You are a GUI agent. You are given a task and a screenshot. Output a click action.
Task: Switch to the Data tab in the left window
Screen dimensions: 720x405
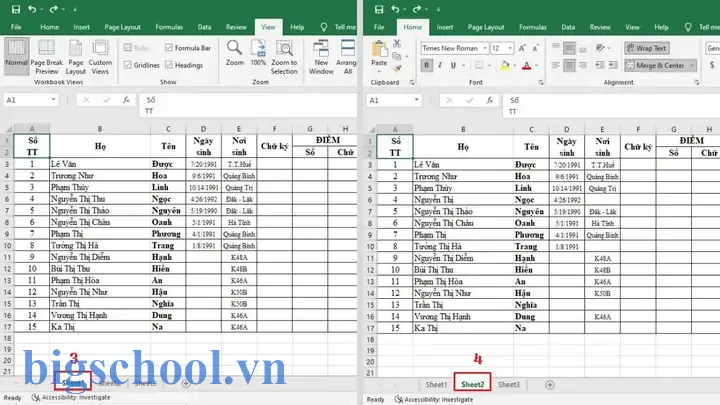point(204,27)
